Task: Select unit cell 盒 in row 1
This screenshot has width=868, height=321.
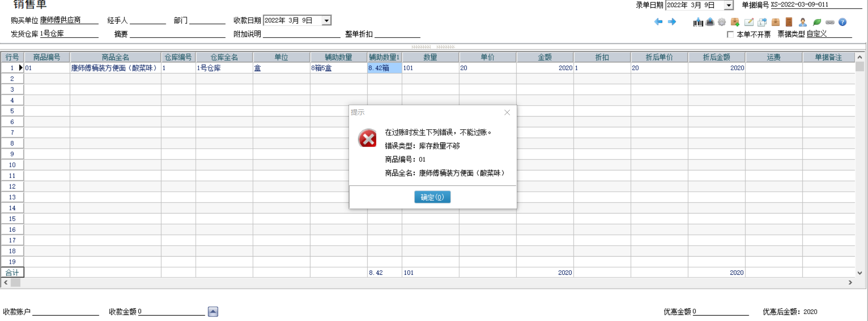Action: (281, 68)
